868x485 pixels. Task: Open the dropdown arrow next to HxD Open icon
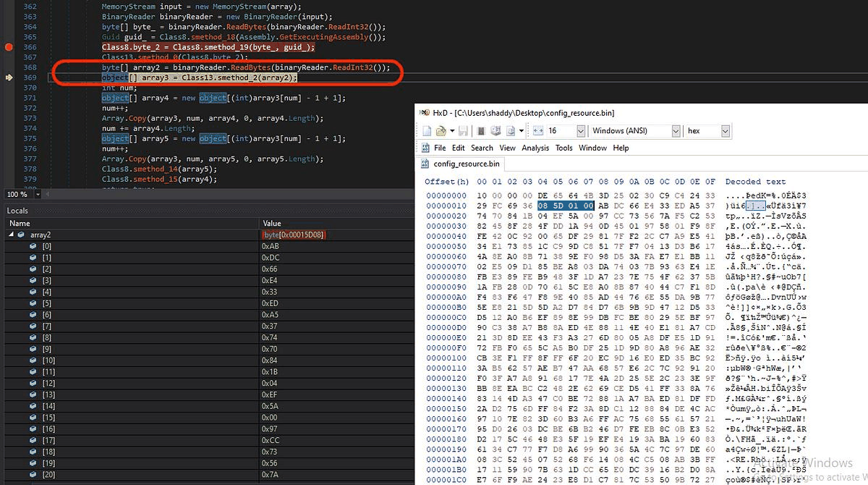pyautogui.click(x=451, y=131)
